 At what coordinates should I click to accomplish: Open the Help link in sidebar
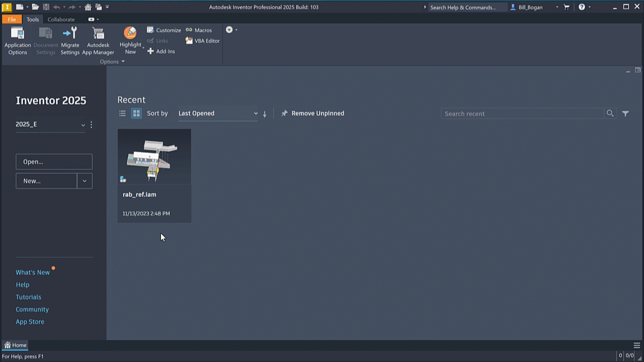click(x=23, y=285)
